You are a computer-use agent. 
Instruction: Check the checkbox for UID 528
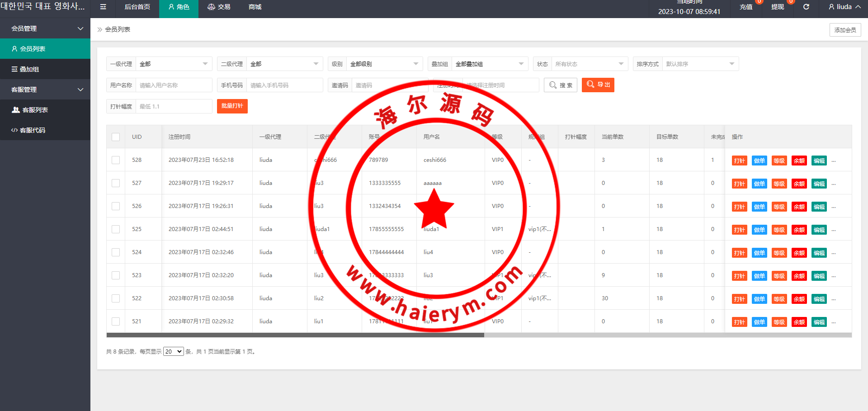tap(116, 160)
